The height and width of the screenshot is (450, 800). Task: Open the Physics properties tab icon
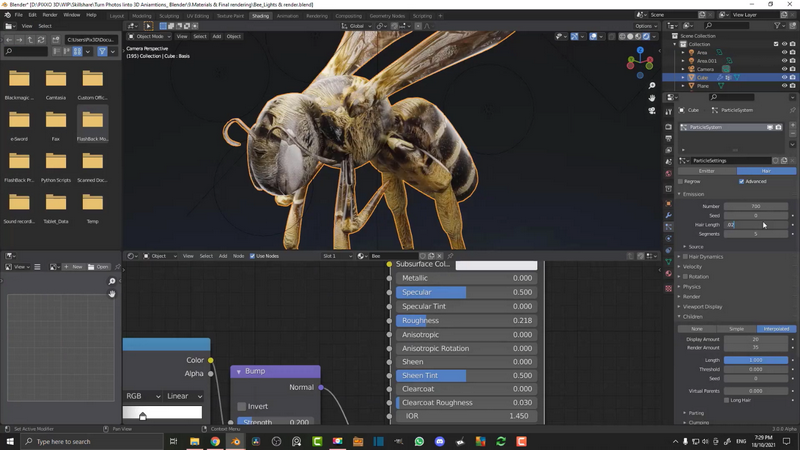[668, 238]
